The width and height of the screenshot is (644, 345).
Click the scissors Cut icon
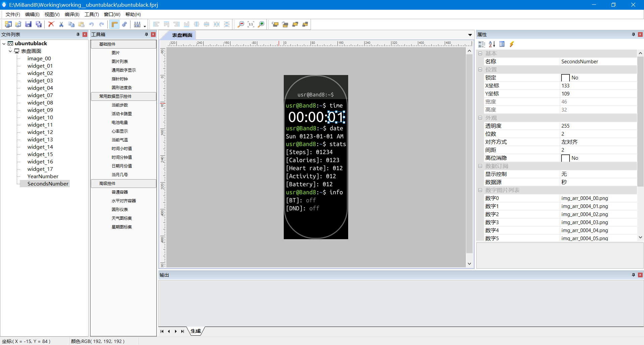pos(61,24)
